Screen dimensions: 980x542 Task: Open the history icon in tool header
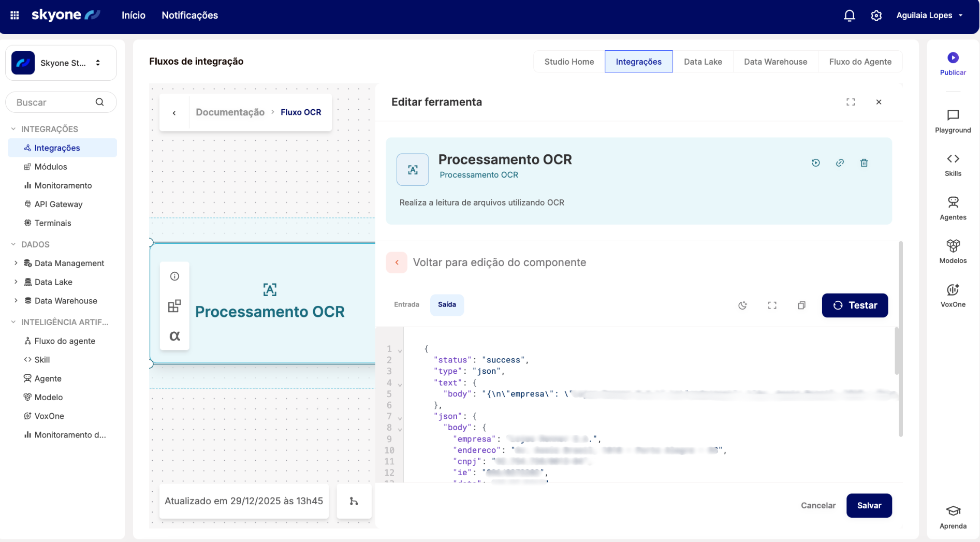point(815,163)
